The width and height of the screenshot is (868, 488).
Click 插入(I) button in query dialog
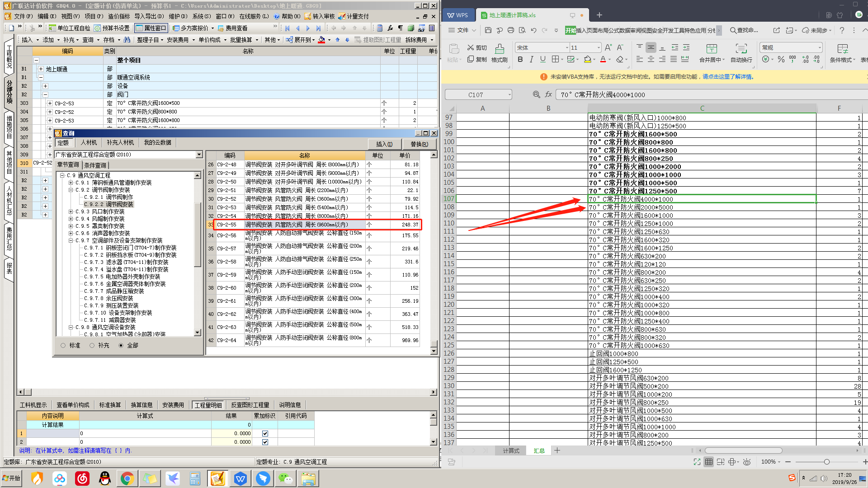(x=384, y=144)
